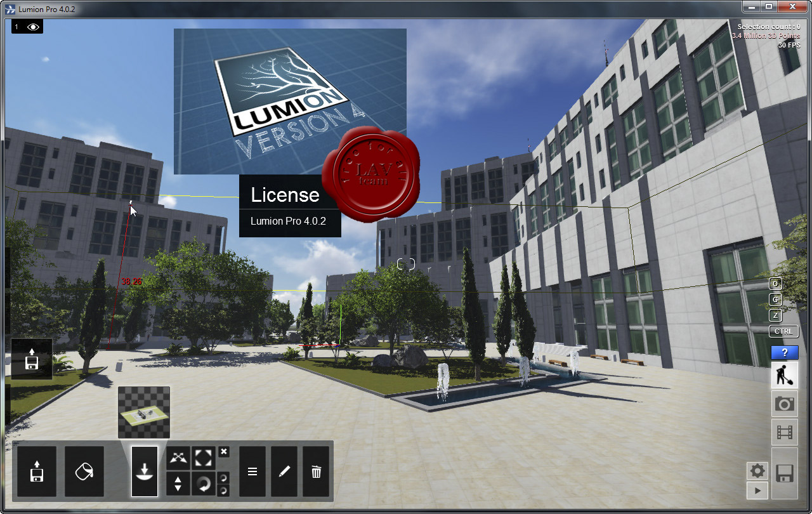Select the Change height tool
812x514 pixels.
pos(178,484)
